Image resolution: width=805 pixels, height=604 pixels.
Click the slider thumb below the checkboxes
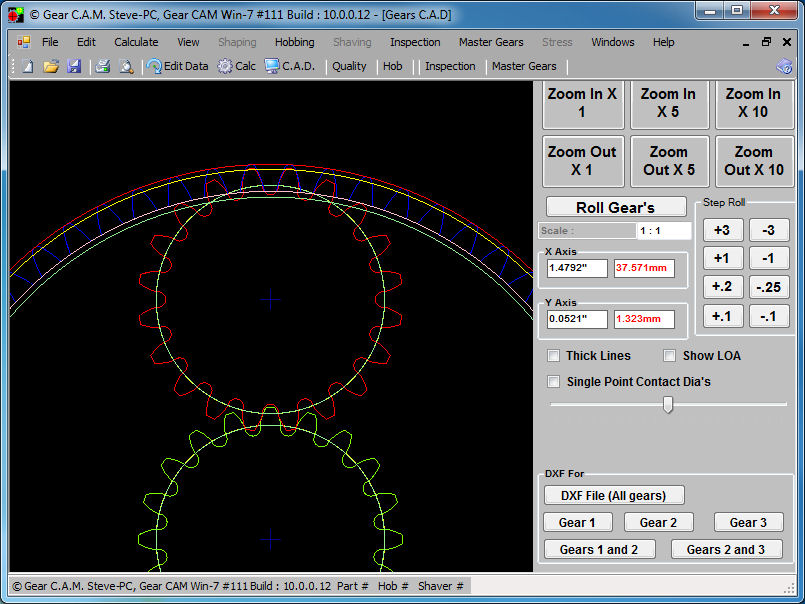(667, 404)
